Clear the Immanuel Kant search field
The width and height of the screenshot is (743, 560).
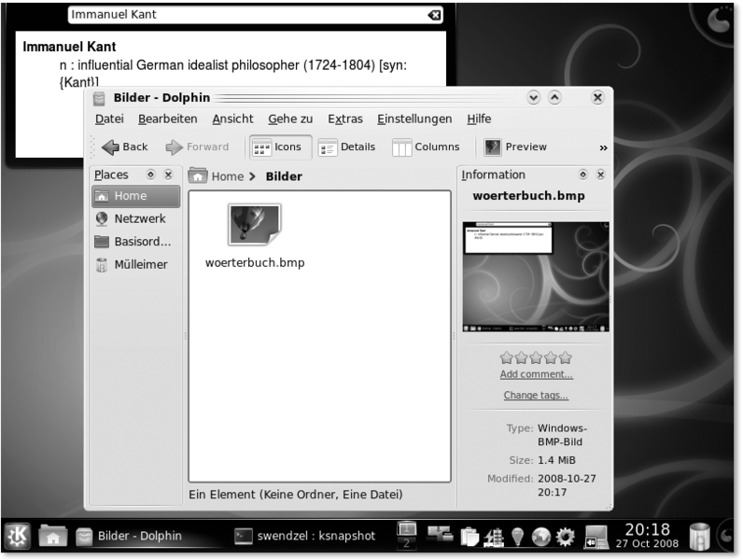coord(434,15)
